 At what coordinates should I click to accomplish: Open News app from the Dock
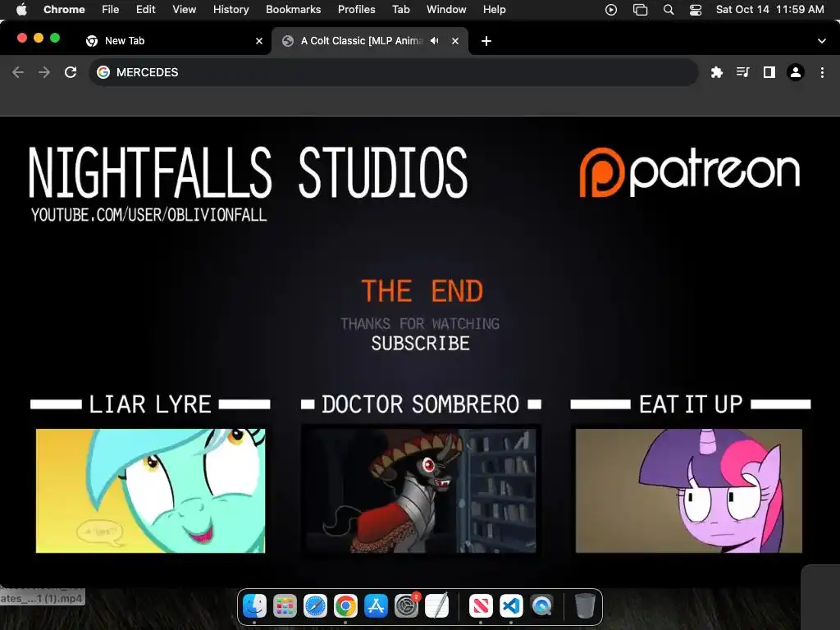(x=481, y=606)
